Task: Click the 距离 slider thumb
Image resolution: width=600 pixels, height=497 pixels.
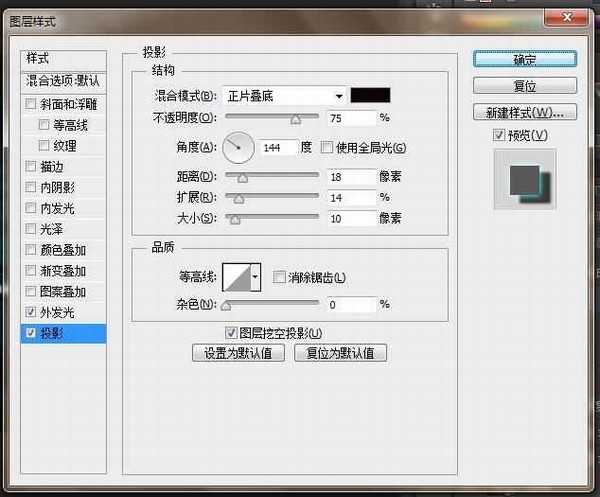Action: point(243,178)
